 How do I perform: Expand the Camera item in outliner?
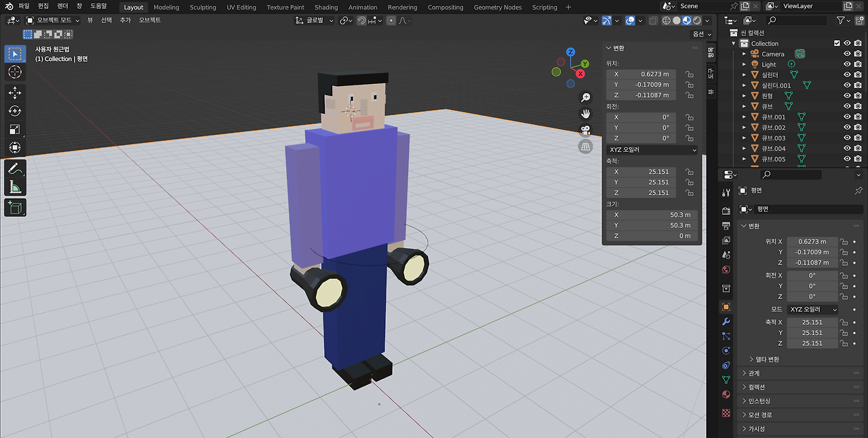744,54
